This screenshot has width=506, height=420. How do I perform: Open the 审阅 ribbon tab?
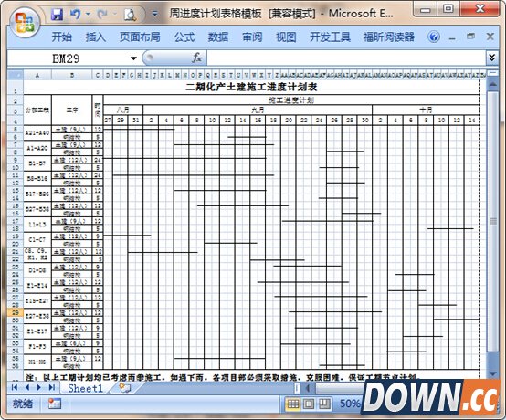252,37
